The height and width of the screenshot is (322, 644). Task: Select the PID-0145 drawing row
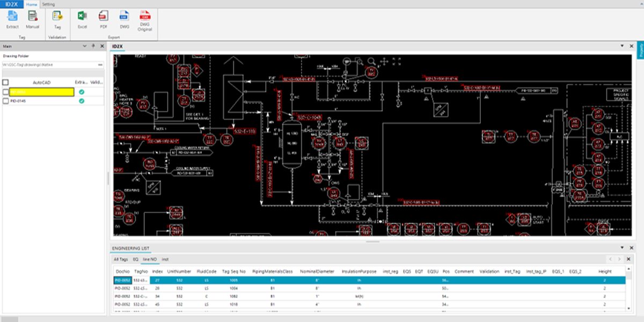click(x=53, y=101)
